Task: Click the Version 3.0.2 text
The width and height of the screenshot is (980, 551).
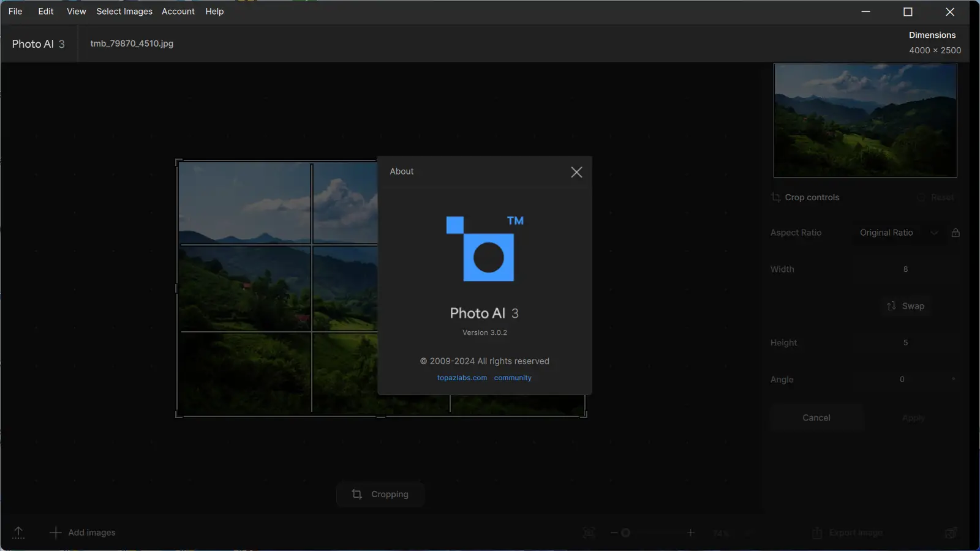Action: point(484,332)
